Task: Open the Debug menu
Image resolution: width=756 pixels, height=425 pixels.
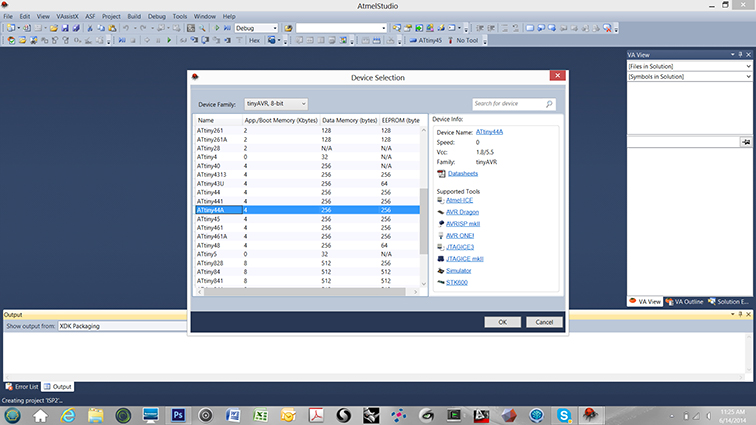Action: 156,16
